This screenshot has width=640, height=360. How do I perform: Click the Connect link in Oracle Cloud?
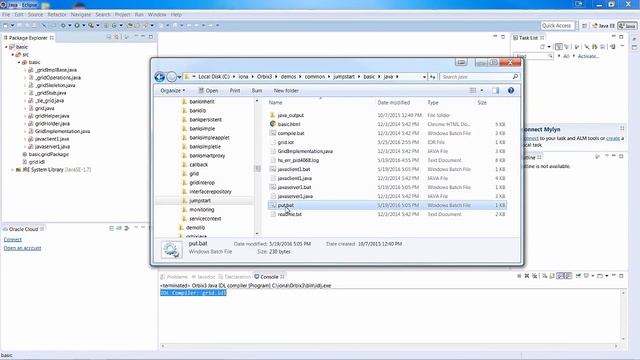(13, 240)
